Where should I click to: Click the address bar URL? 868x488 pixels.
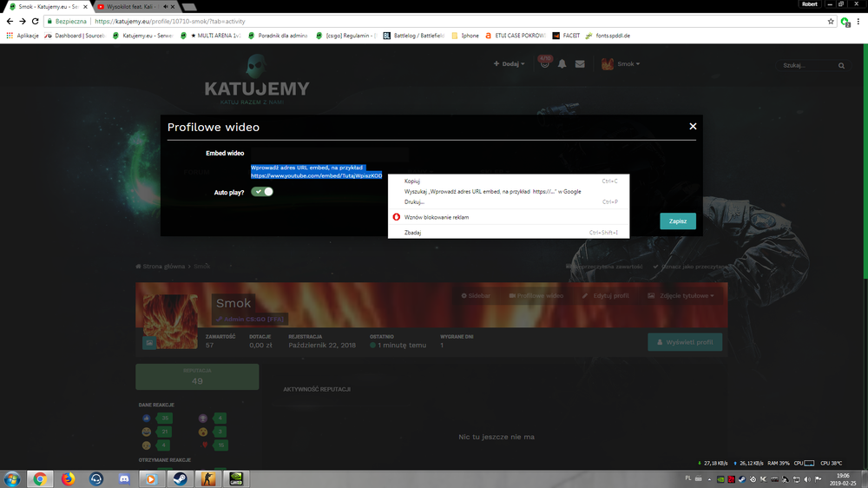pos(169,21)
